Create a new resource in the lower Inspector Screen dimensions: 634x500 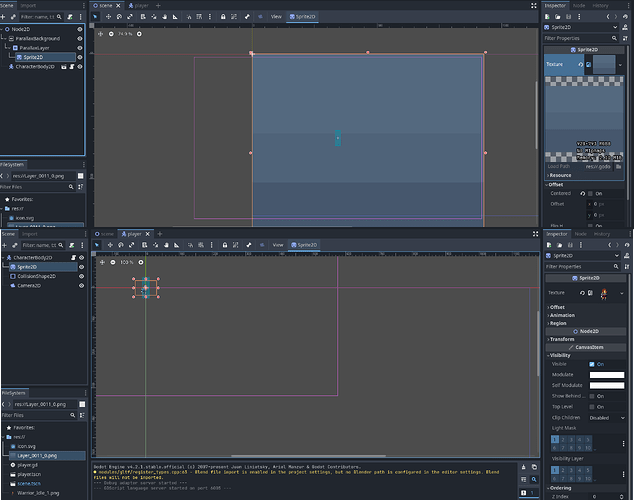[x=549, y=245]
